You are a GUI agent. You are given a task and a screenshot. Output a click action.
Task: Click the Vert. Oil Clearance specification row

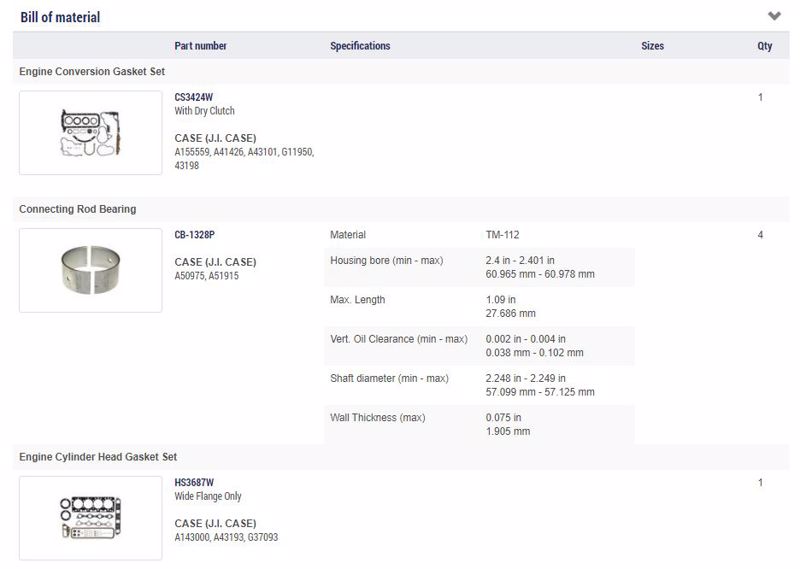[480, 345]
